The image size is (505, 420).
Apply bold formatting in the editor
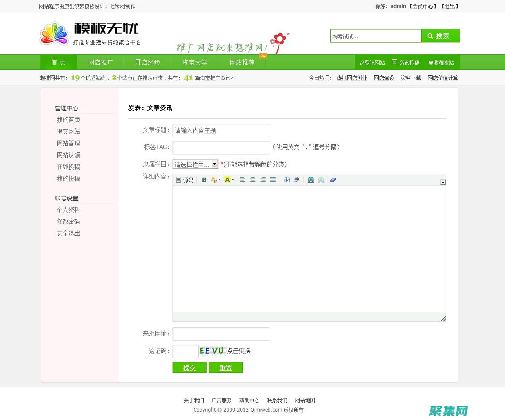pos(204,180)
